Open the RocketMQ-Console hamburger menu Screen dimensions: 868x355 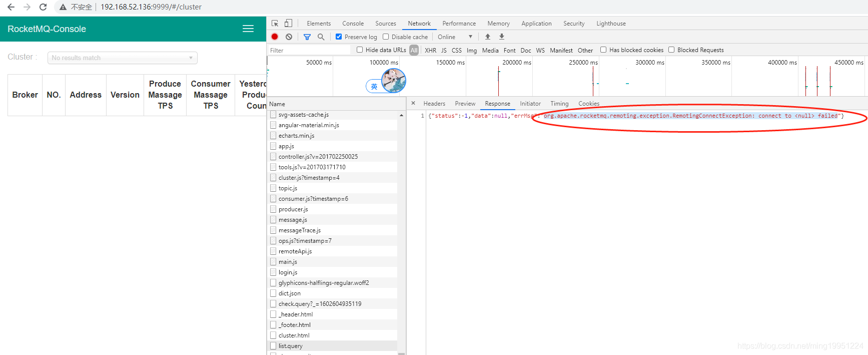click(x=248, y=29)
